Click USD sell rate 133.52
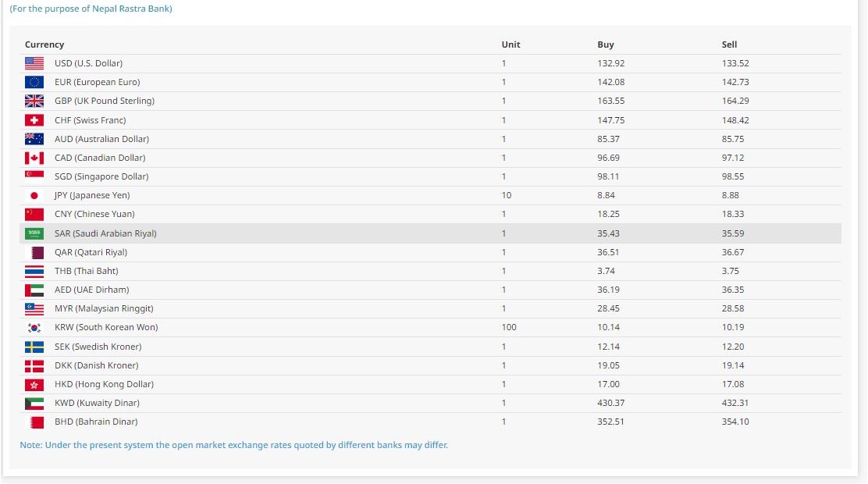This screenshot has width=868, height=484. (735, 63)
